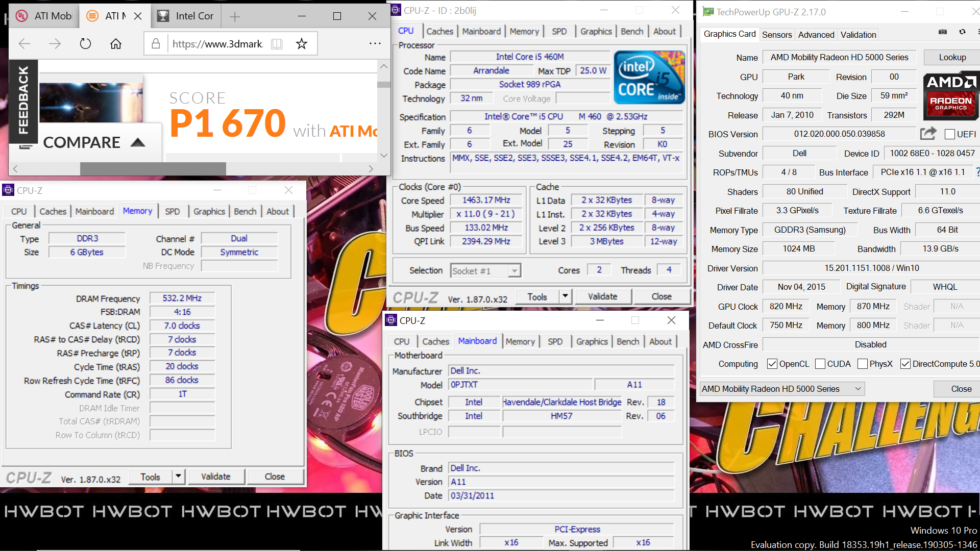Open the Tools dropdown arrow in CPU-Z Memory window

tap(178, 477)
